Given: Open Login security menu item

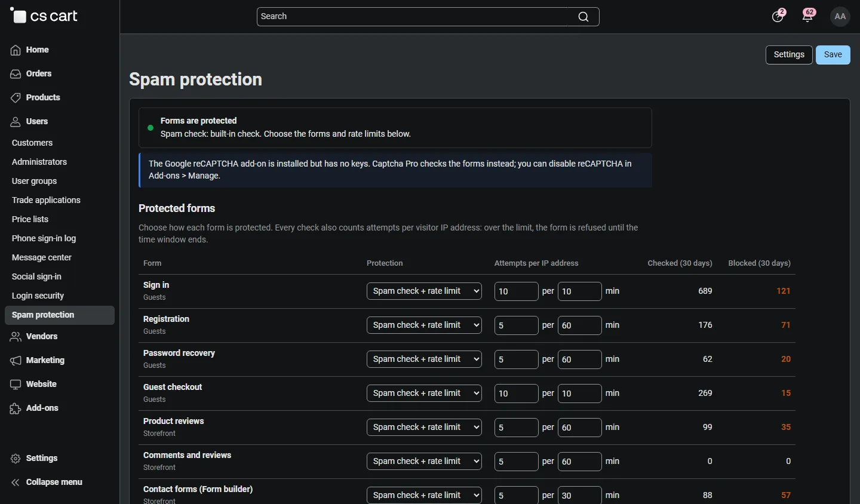Looking at the screenshot, I should [38, 296].
